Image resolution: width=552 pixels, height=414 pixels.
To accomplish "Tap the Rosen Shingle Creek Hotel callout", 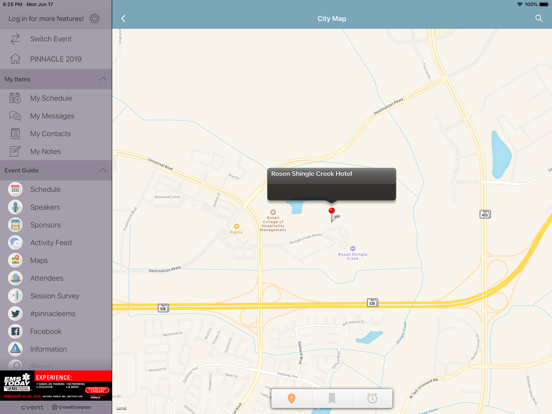I will [331, 184].
